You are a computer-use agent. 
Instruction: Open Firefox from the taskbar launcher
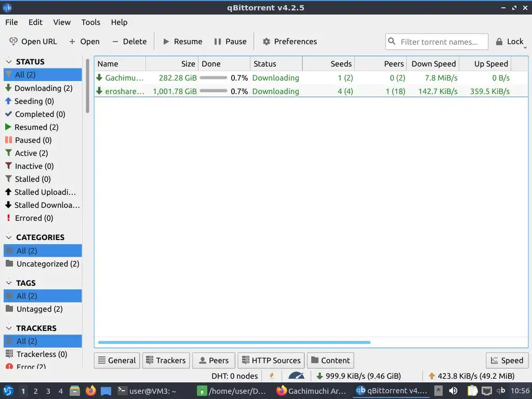click(90, 391)
